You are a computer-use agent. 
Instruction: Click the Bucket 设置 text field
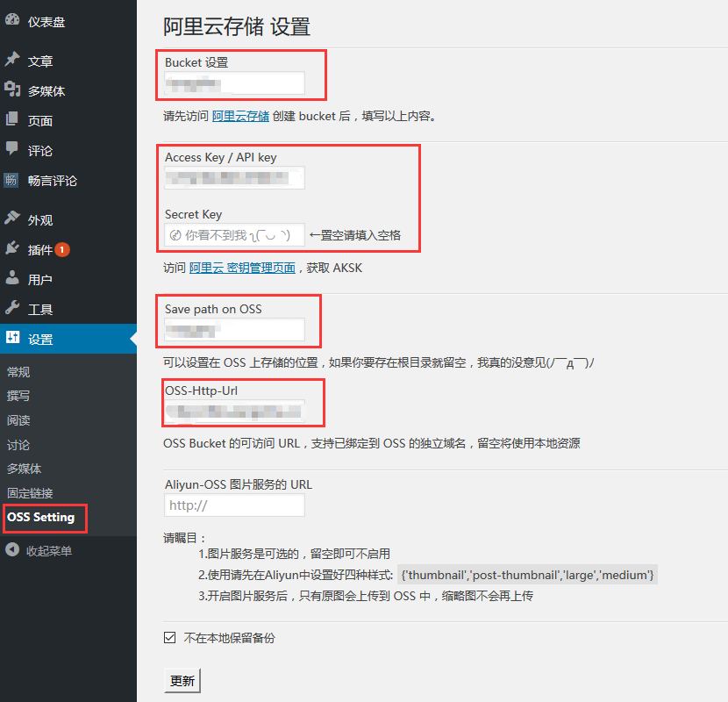tap(234, 83)
